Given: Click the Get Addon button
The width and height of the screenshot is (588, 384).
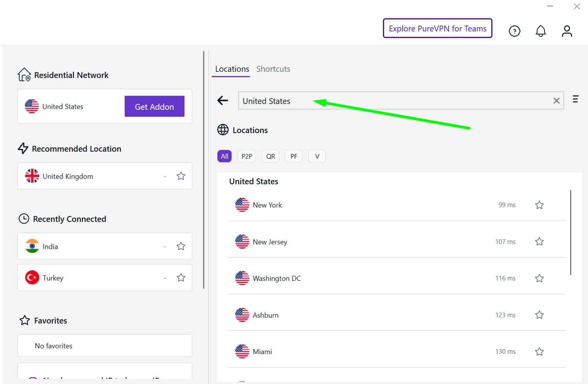Looking at the screenshot, I should tap(154, 107).
